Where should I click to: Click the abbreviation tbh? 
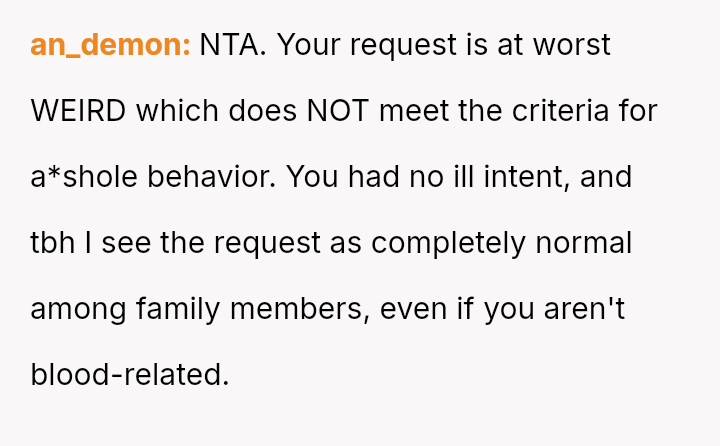coord(53,243)
